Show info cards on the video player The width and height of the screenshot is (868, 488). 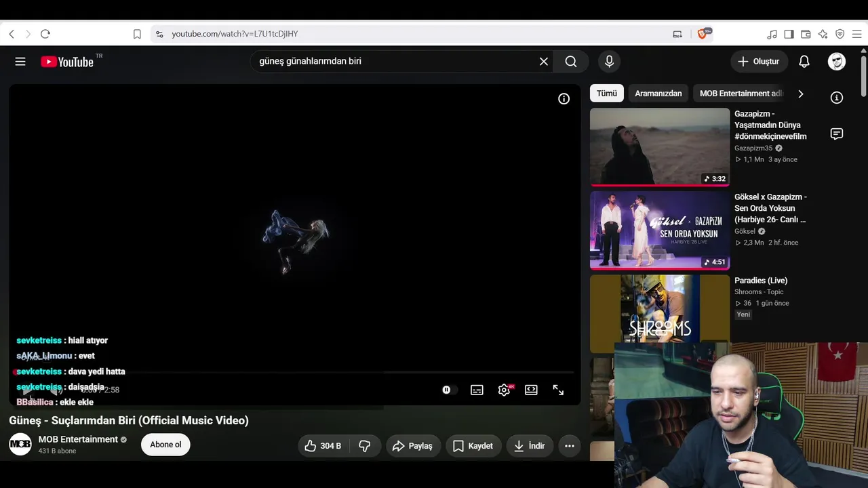564,99
